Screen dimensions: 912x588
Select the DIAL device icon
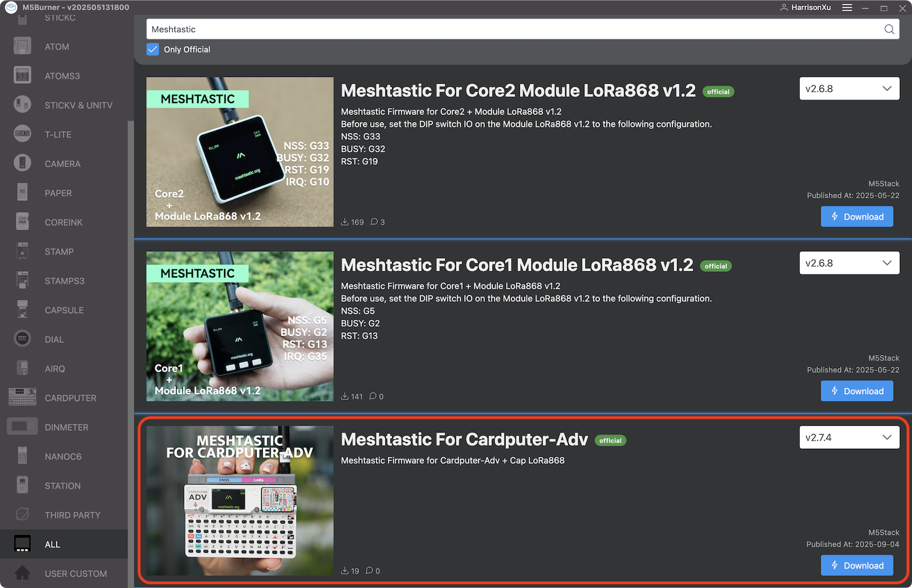click(x=22, y=339)
